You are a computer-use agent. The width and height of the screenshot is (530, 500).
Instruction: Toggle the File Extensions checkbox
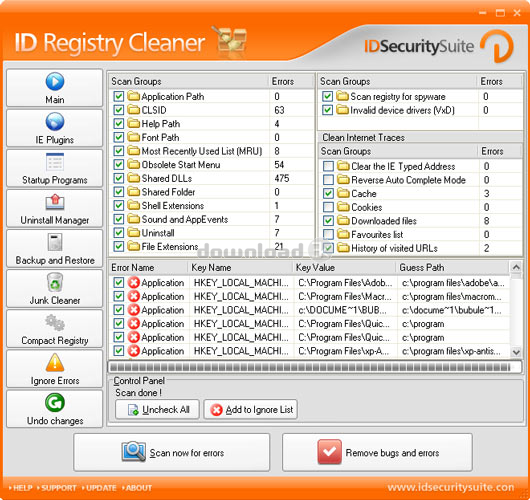[x=119, y=246]
